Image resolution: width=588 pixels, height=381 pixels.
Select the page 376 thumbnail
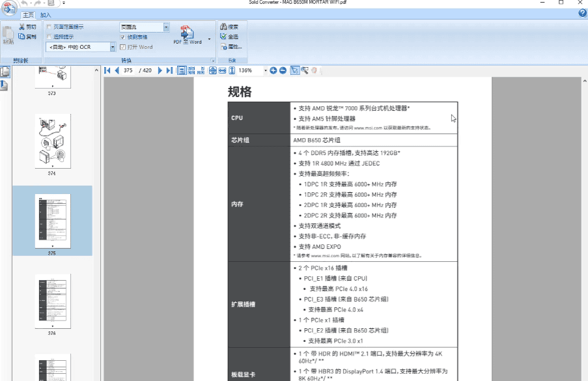[52, 301]
